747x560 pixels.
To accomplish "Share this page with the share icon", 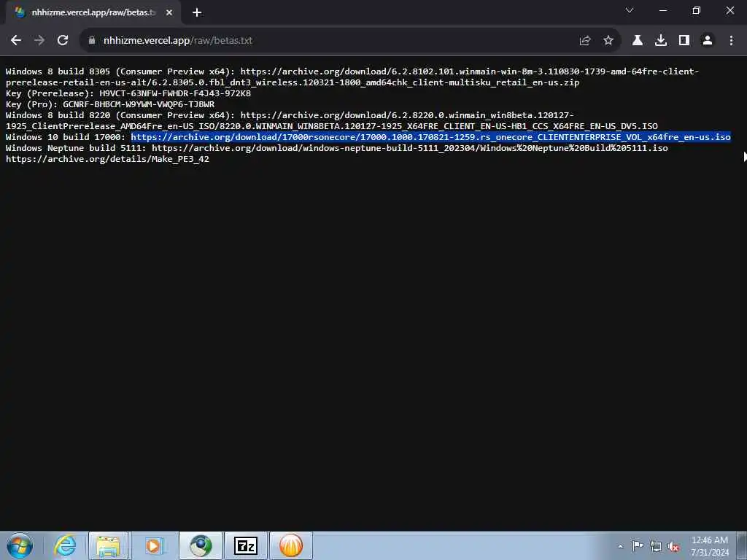I will (x=585, y=41).
